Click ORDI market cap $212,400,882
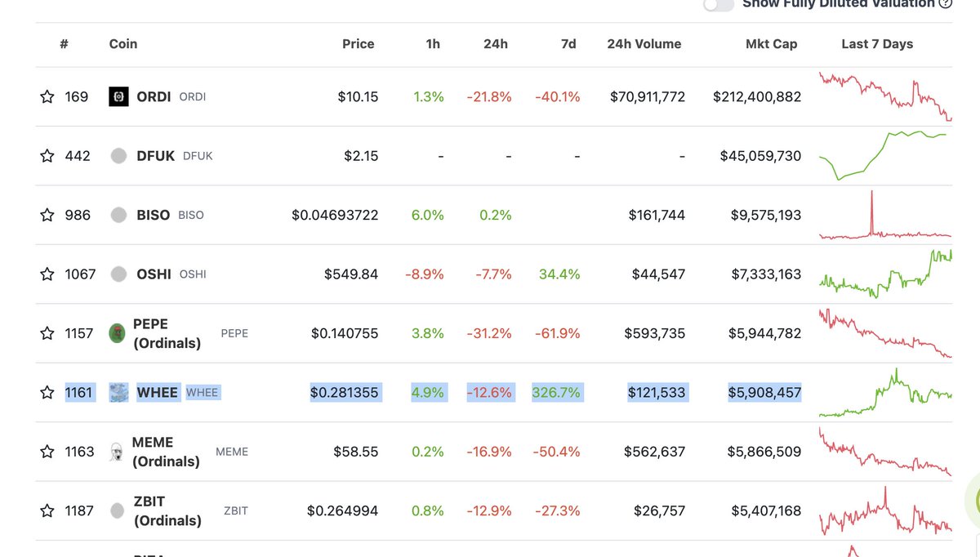 click(x=757, y=96)
